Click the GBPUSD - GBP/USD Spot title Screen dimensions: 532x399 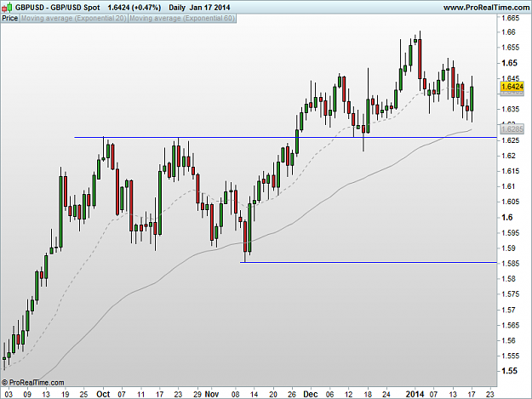58,7
